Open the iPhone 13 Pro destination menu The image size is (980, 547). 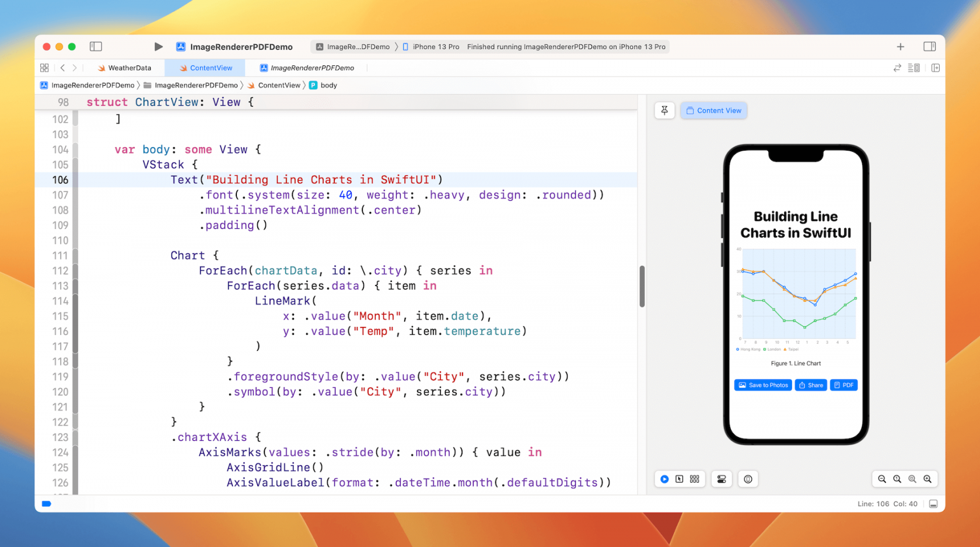(432, 47)
